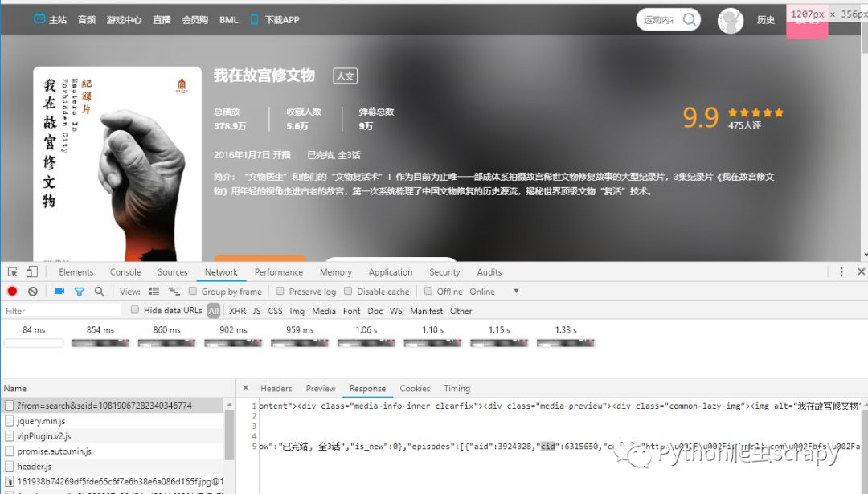Enable Preserve log checkbox
This screenshot has width=868, height=494.
pyautogui.click(x=280, y=291)
